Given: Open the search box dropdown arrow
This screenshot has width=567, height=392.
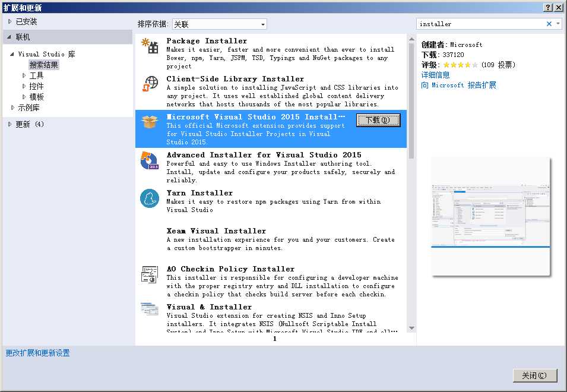Looking at the screenshot, I should (x=558, y=24).
